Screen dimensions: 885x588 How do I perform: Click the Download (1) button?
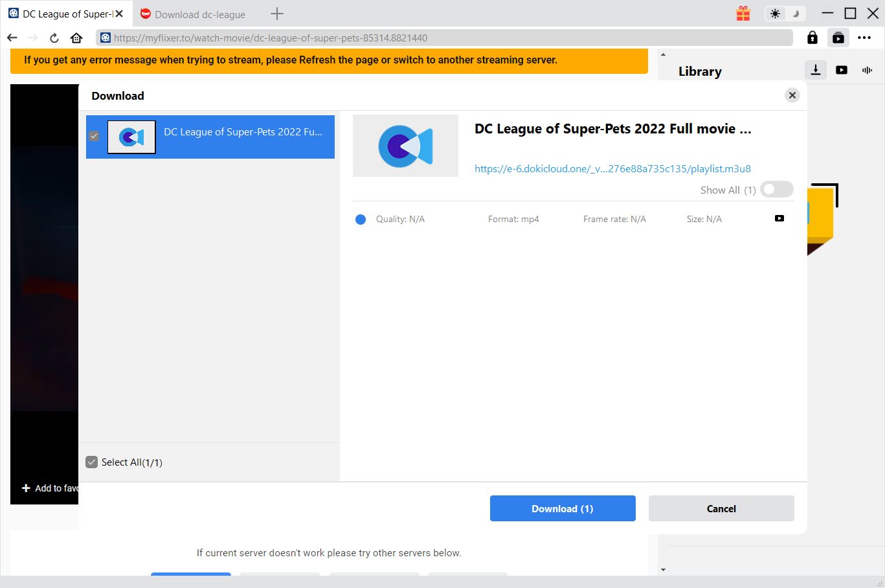[562, 508]
